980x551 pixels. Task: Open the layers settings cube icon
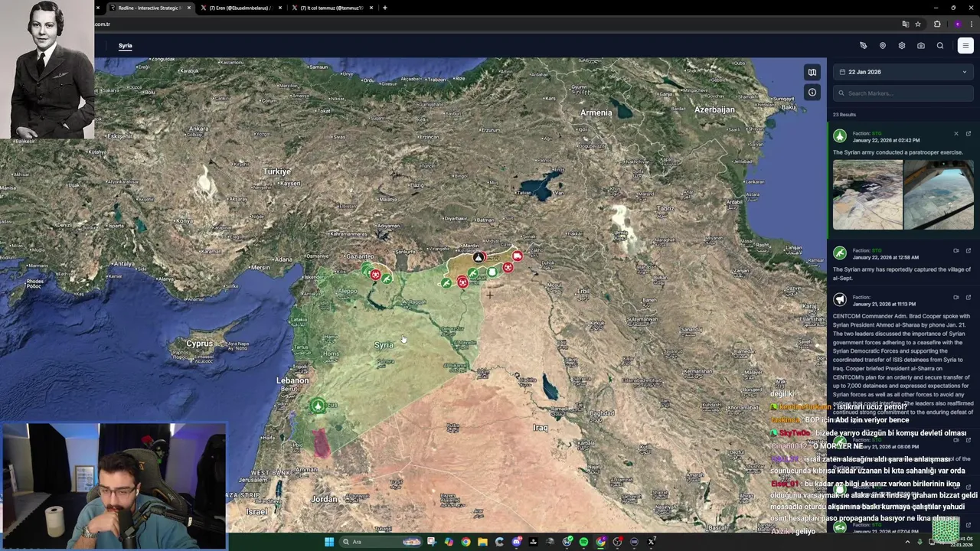(901, 45)
